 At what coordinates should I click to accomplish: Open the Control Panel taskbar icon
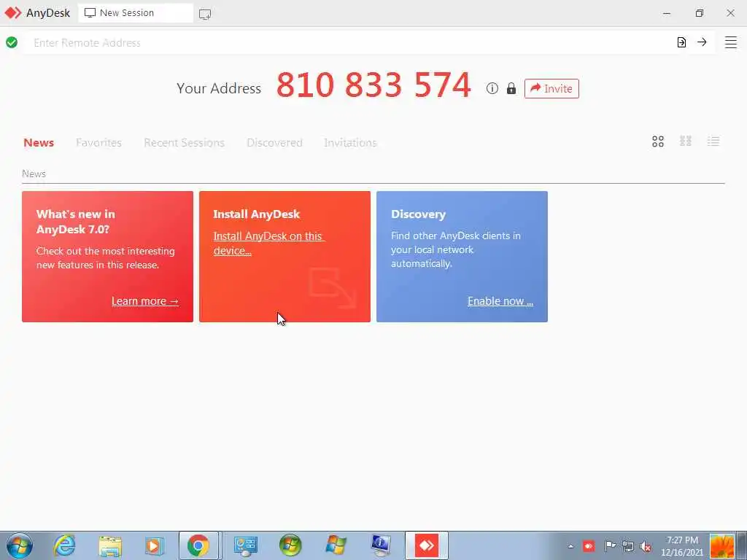click(x=245, y=546)
